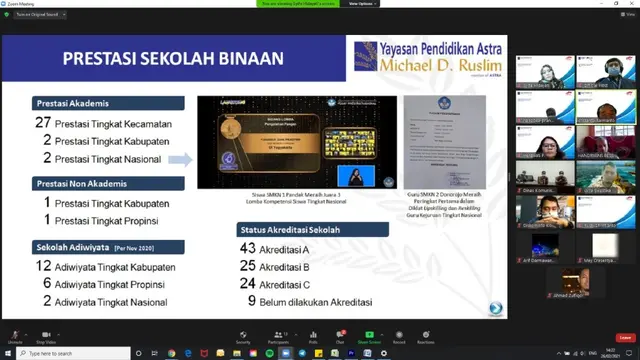Open the Security shield icon
Viewport: 640px width, 360px height.
point(243,335)
